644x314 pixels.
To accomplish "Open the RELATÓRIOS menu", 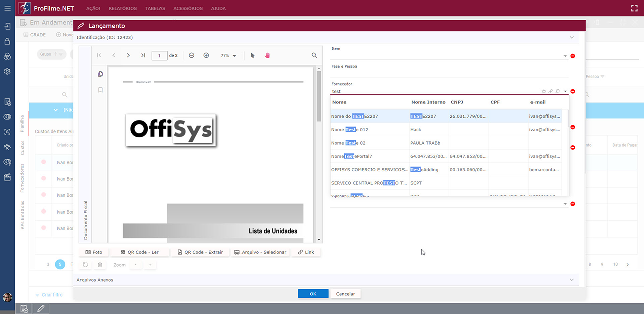I will pyautogui.click(x=123, y=9).
